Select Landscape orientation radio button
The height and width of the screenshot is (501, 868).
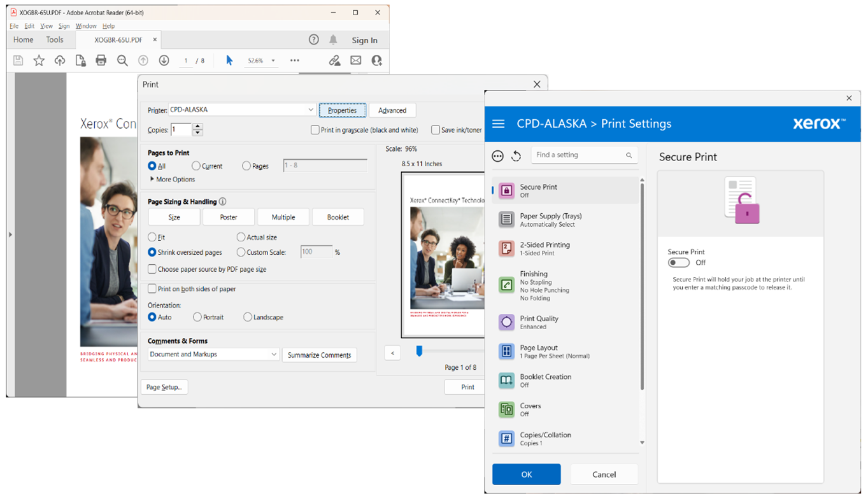point(248,317)
